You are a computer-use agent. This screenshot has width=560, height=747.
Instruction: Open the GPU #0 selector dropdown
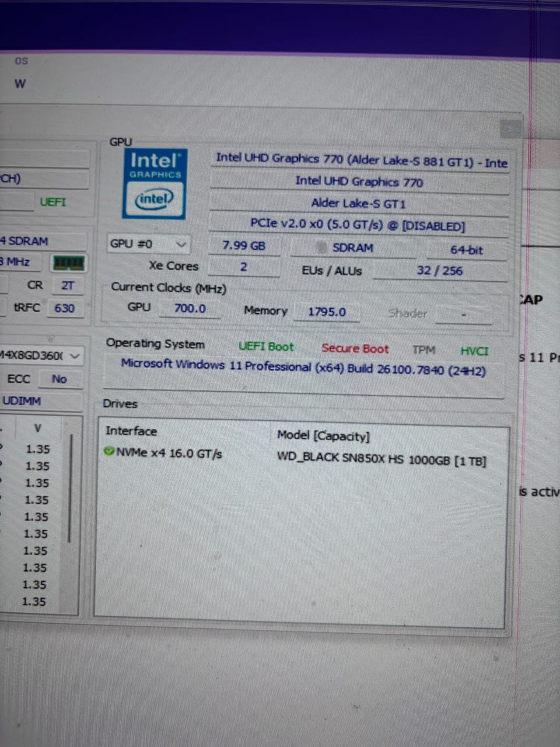[x=148, y=244]
